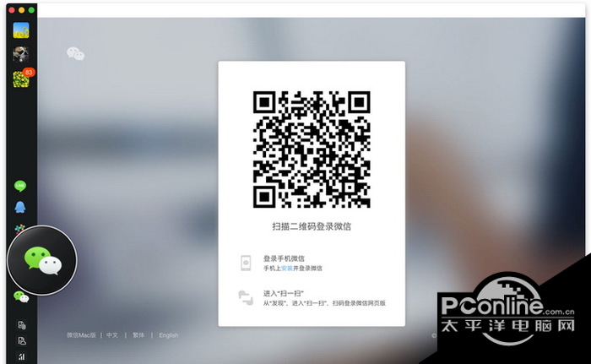Open the 微信Mac版 footer link
Image resolution: width=591 pixels, height=364 pixels.
click(x=81, y=335)
